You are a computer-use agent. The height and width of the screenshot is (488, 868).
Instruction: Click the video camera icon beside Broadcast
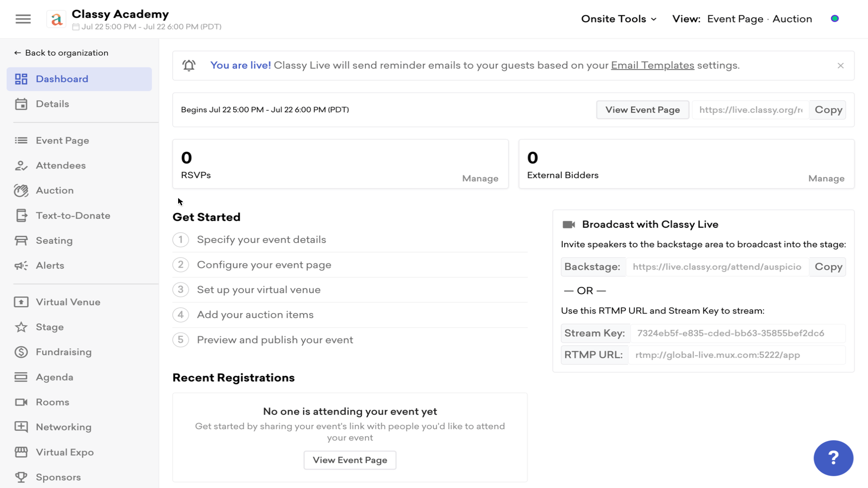click(x=569, y=225)
